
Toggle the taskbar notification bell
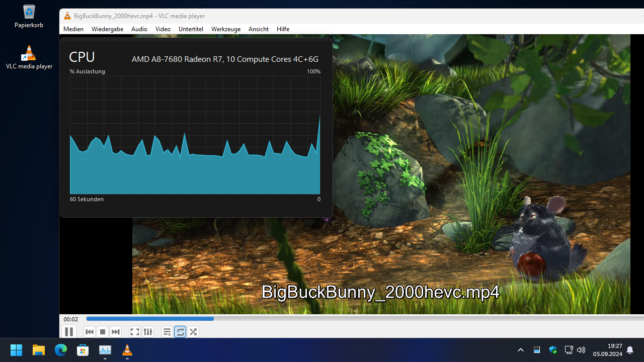click(x=630, y=349)
